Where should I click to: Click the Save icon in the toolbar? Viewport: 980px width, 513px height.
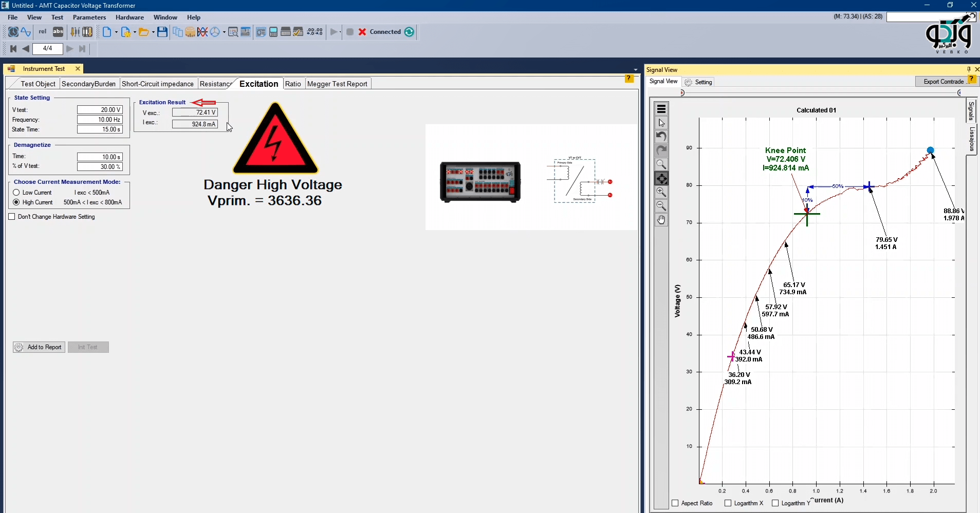coord(162,32)
